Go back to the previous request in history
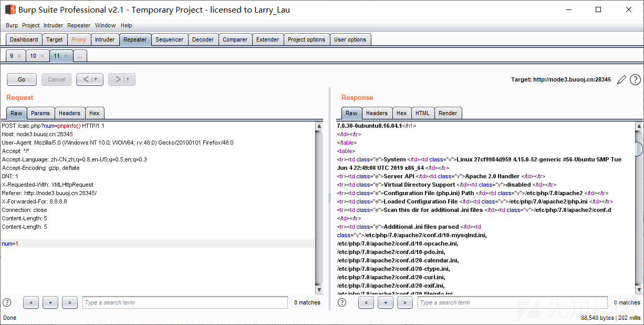The width and height of the screenshot is (644, 325). (x=86, y=79)
